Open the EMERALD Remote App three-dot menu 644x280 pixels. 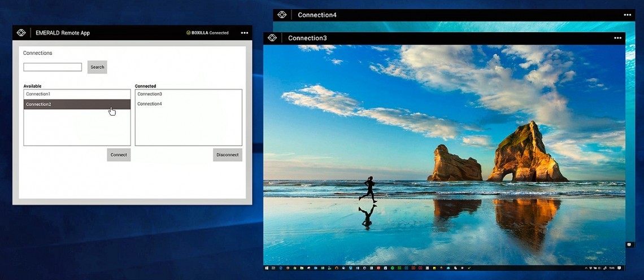[245, 33]
